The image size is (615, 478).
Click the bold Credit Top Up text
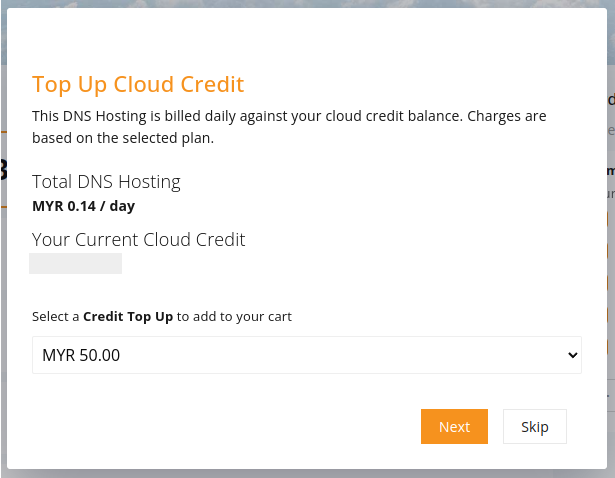128,316
